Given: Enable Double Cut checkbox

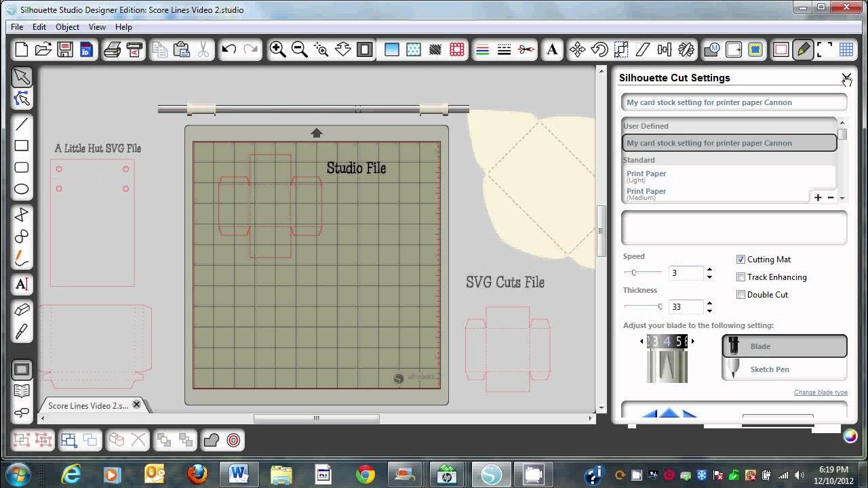Looking at the screenshot, I should click(x=741, y=295).
